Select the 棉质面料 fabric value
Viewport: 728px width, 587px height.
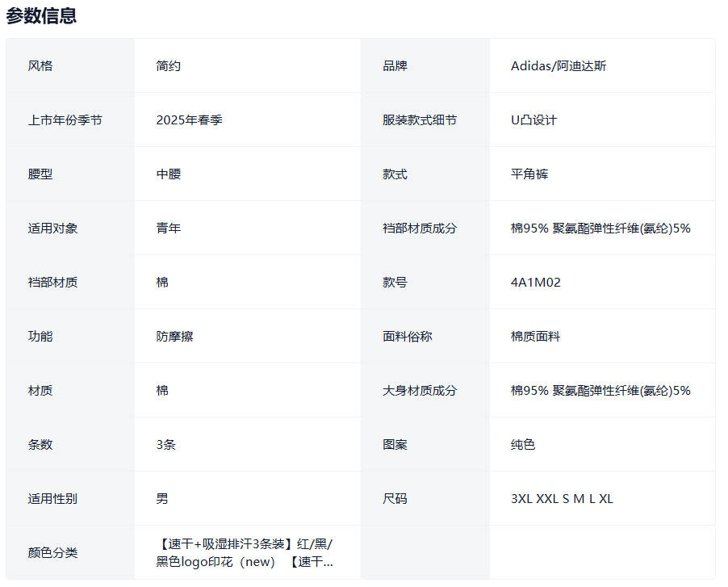[535, 337]
